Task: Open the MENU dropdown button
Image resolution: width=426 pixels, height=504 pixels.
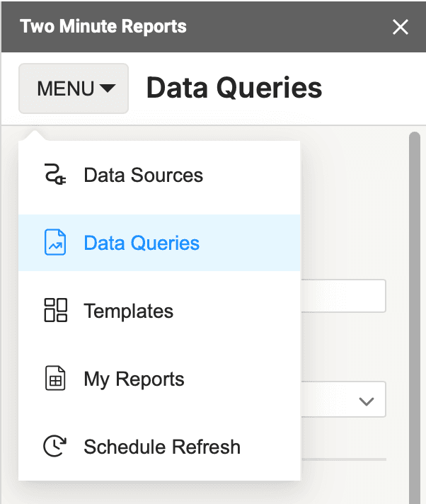Action: (74, 88)
